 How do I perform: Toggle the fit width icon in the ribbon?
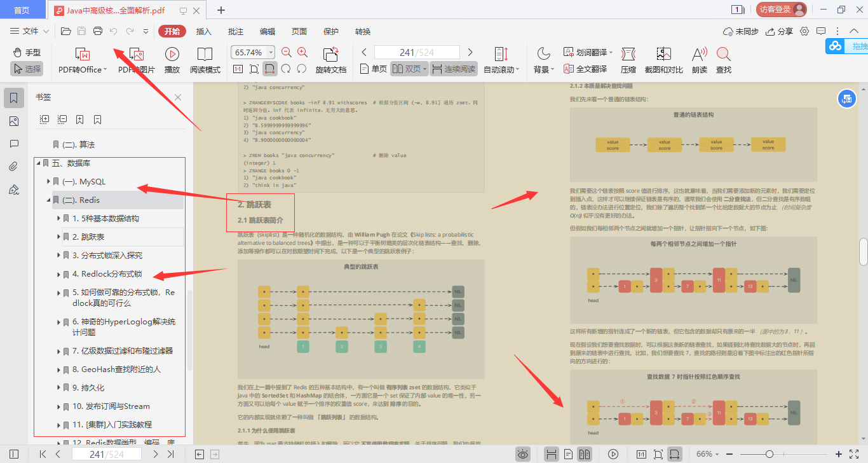pos(270,69)
